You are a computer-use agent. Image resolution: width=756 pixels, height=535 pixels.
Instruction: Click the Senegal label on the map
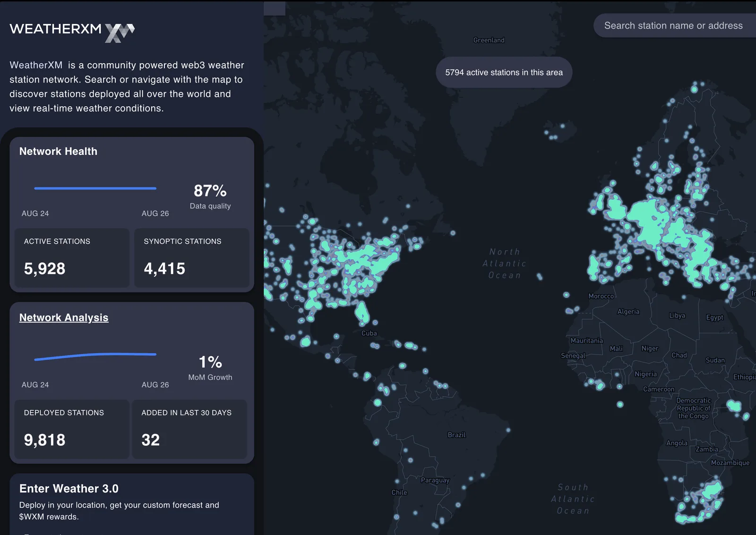573,356
